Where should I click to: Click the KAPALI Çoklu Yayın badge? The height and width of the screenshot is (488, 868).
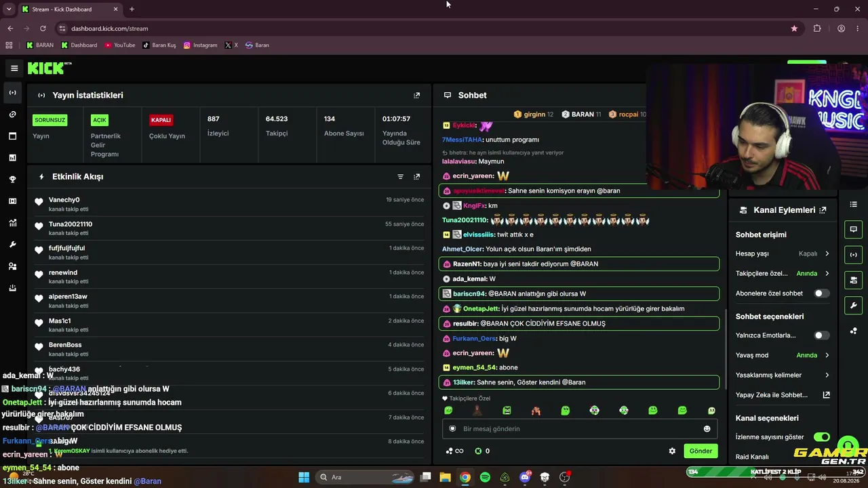coord(161,121)
